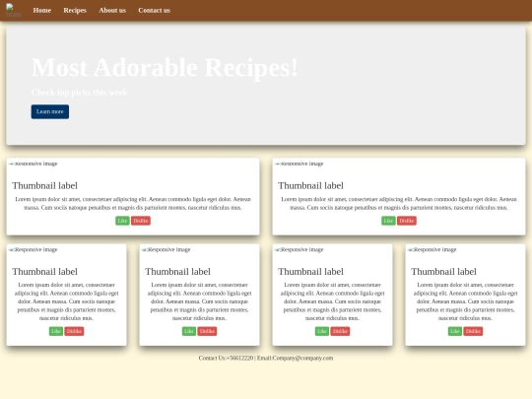
Task: Dislike the first card in bottom row
Action: click(x=74, y=331)
